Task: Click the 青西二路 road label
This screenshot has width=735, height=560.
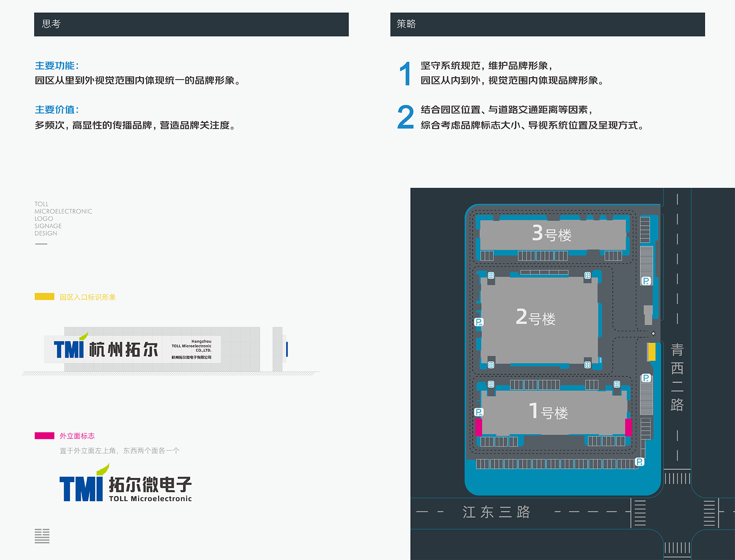Action: pos(677,377)
